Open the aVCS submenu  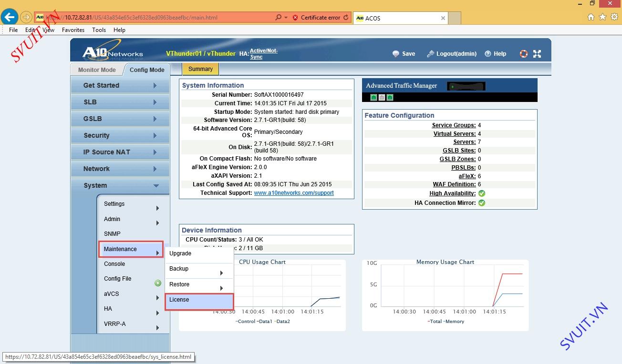point(131,294)
